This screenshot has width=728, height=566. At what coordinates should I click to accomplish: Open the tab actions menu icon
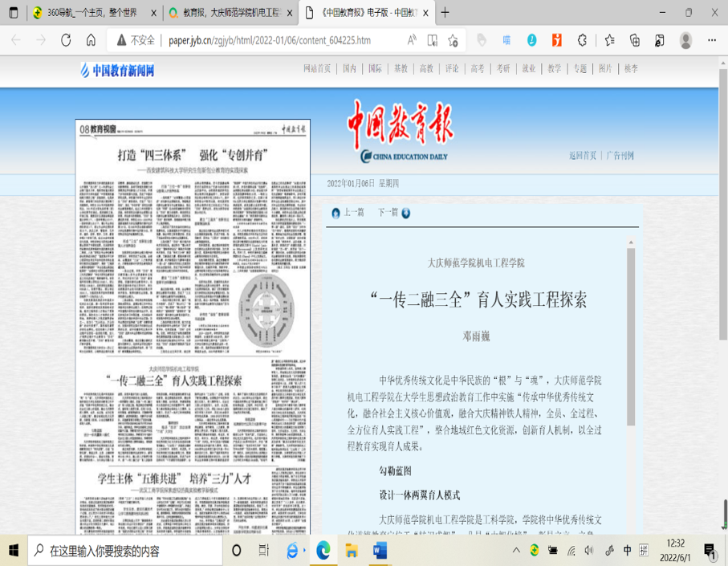(14, 13)
